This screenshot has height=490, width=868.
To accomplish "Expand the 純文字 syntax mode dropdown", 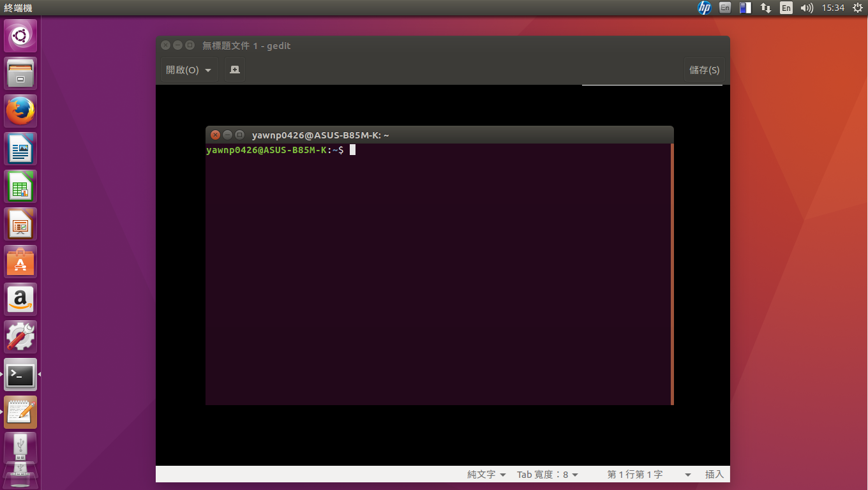I will point(486,475).
